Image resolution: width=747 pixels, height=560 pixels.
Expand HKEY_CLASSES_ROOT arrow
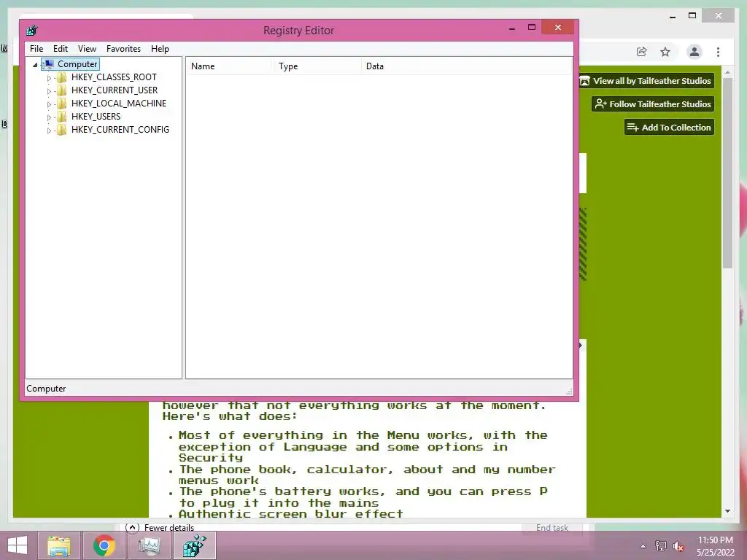[x=49, y=77]
